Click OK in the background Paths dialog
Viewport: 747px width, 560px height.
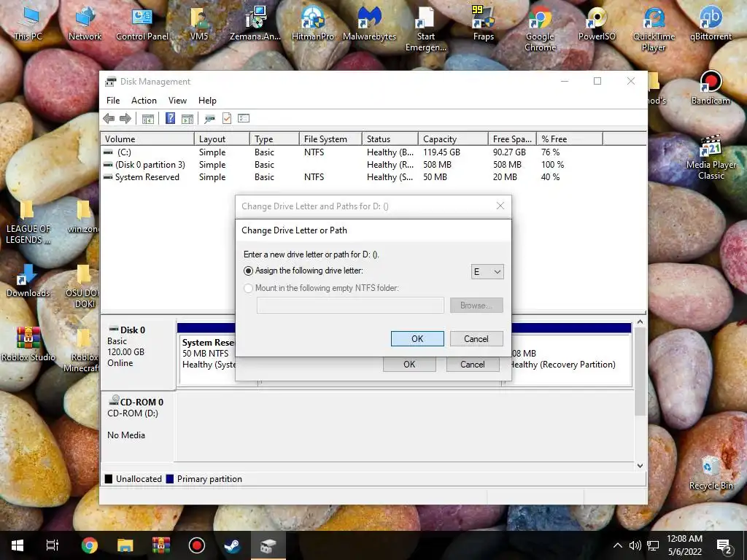coord(409,365)
